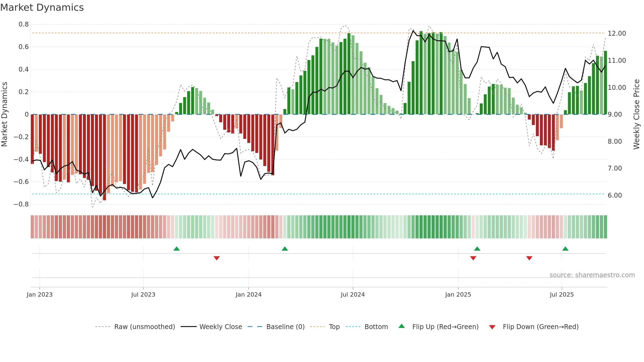Click the red flip-down triangle just after Jan 2025
The height and width of the screenshot is (362, 644).
pos(473,258)
